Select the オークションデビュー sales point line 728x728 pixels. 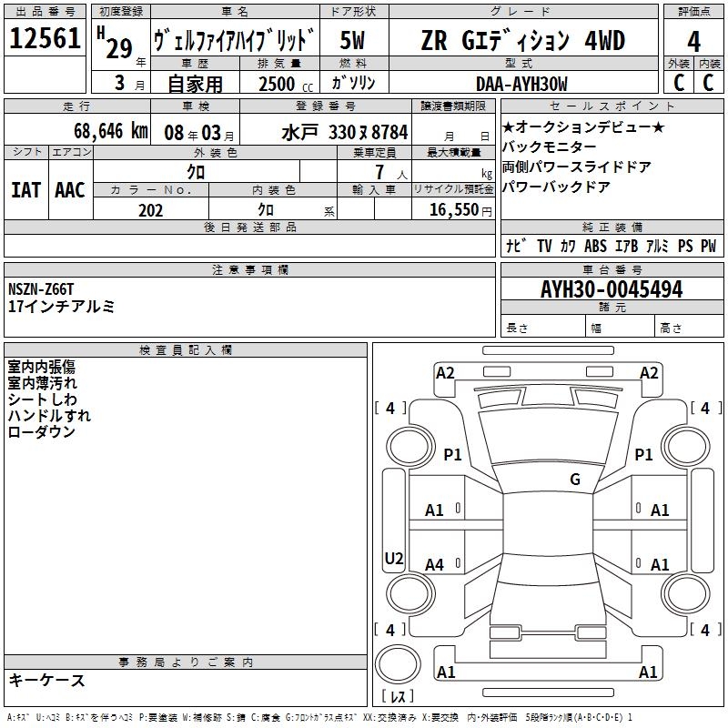583,127
